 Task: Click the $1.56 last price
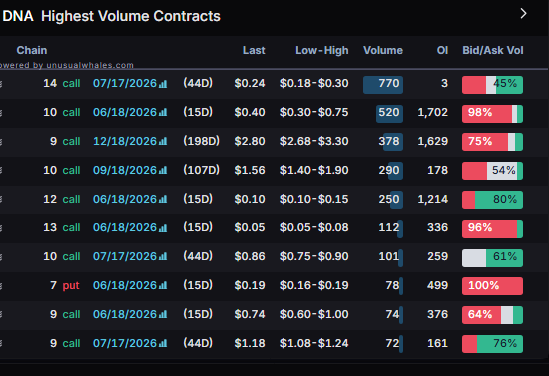pyautogui.click(x=250, y=170)
